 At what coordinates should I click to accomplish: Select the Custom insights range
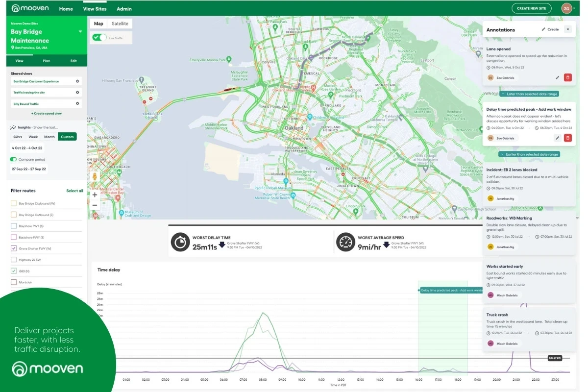(67, 137)
